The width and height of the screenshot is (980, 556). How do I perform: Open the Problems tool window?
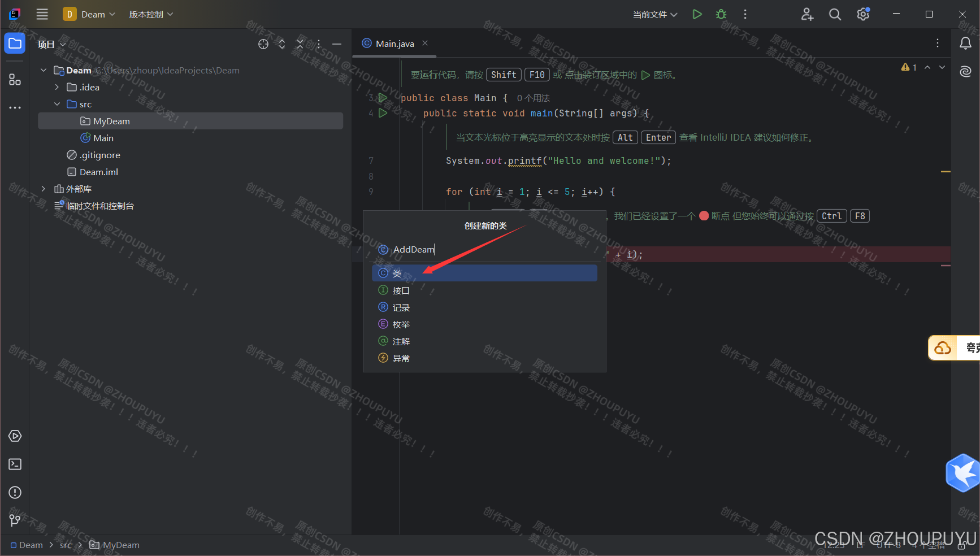pos(15,493)
